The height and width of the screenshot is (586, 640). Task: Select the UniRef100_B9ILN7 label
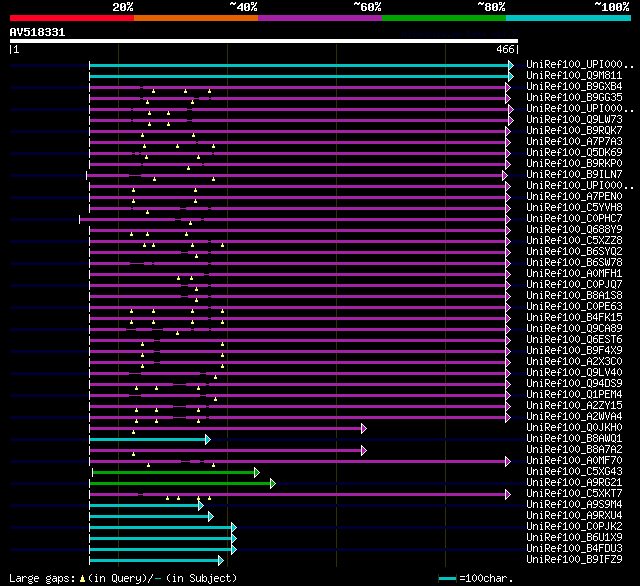pyautogui.click(x=574, y=175)
